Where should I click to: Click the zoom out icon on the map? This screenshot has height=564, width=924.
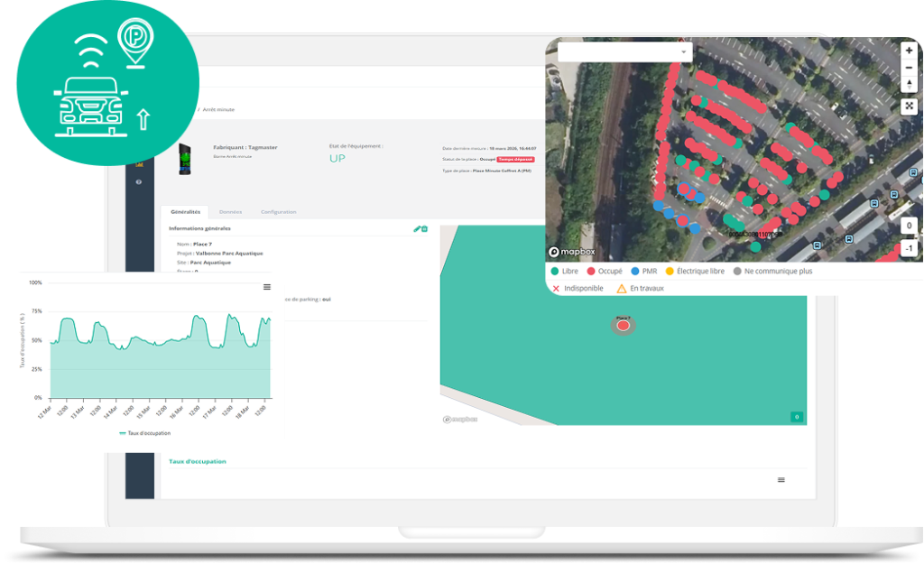(x=908, y=67)
